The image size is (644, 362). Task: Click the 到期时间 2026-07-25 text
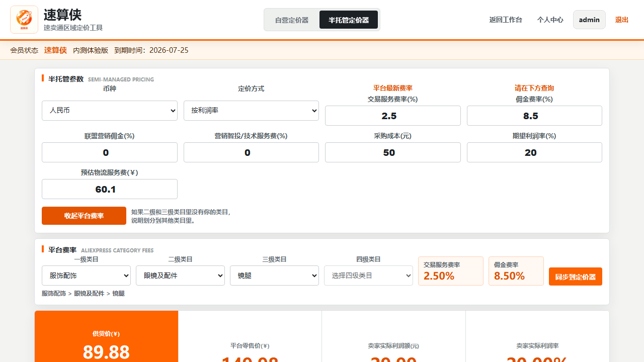point(151,50)
